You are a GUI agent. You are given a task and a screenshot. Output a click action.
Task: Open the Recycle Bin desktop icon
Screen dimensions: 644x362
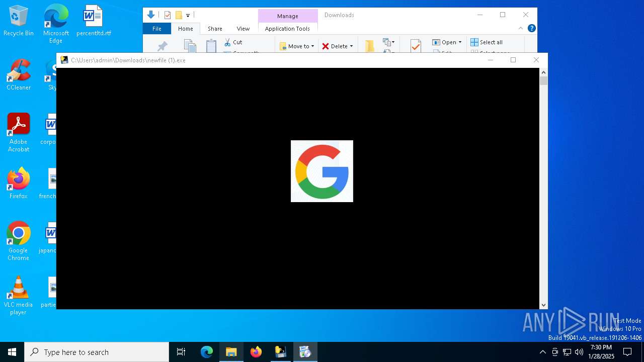coord(19,21)
